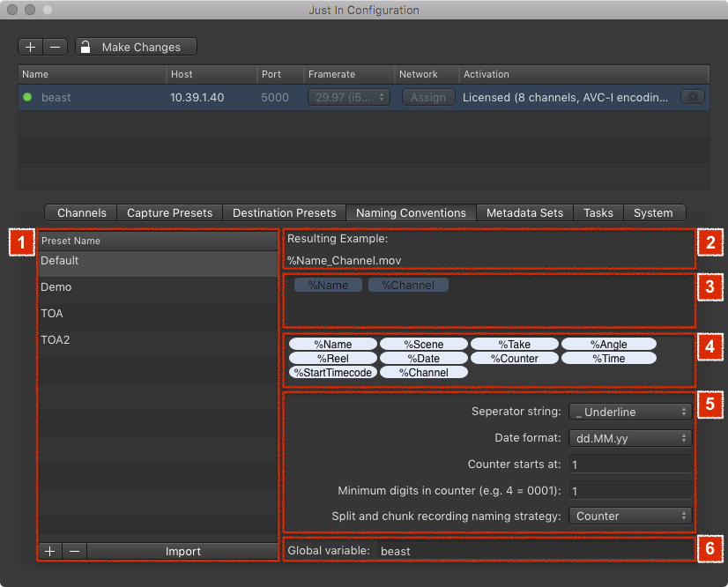The width and height of the screenshot is (728, 587).
Task: Click the Counter starts at field
Action: (630, 464)
